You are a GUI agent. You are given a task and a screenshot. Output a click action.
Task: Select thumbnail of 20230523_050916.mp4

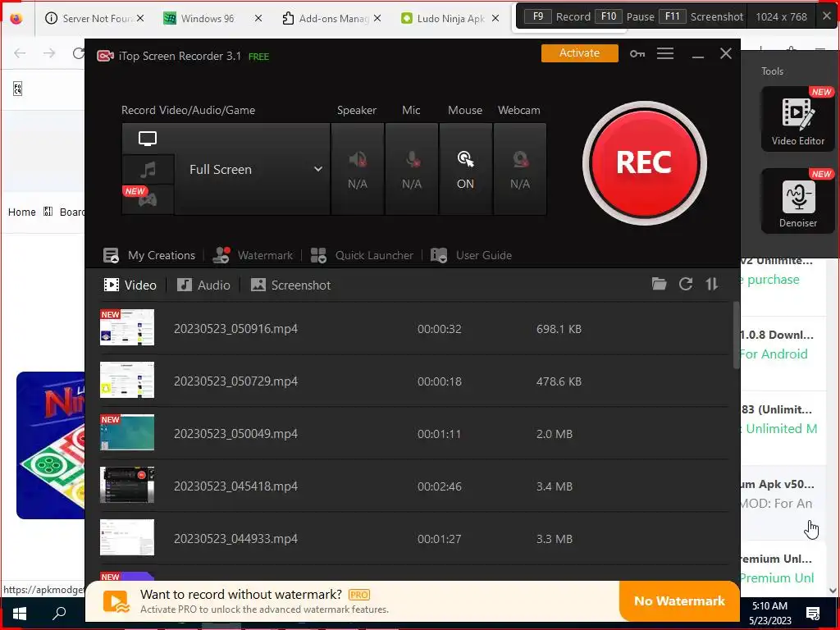tap(127, 327)
